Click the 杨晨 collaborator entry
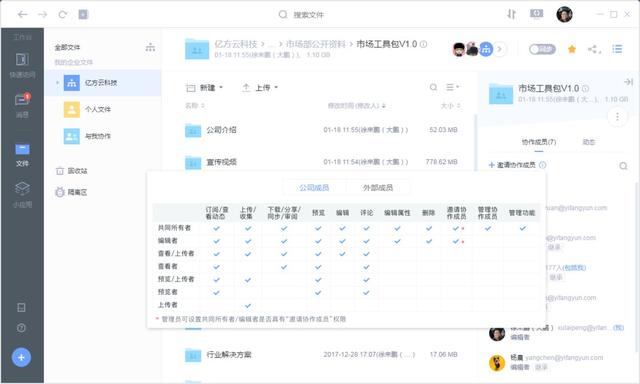640x384 pixels. 557,362
